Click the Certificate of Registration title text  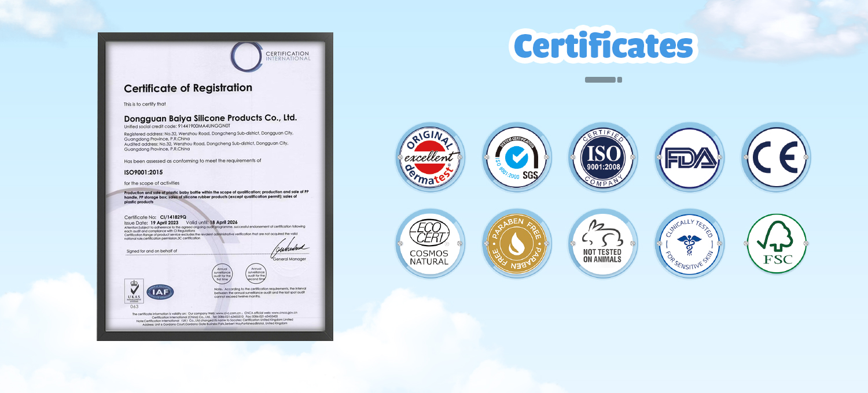(x=188, y=88)
